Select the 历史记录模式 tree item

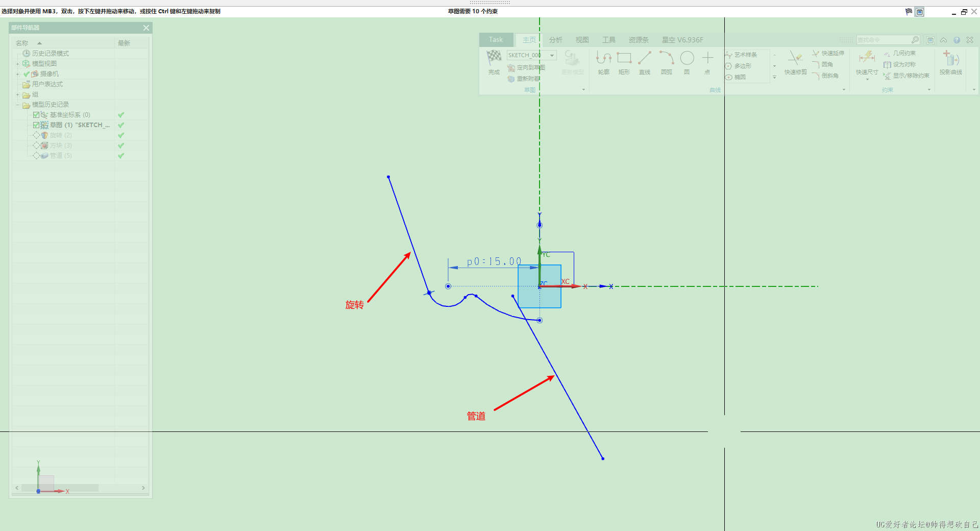pyautogui.click(x=50, y=54)
